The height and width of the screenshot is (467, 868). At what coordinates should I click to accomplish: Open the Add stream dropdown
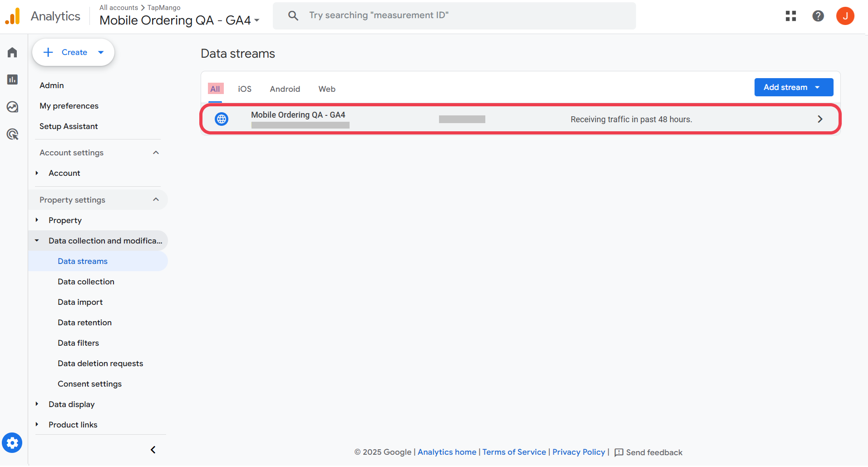[x=794, y=87]
